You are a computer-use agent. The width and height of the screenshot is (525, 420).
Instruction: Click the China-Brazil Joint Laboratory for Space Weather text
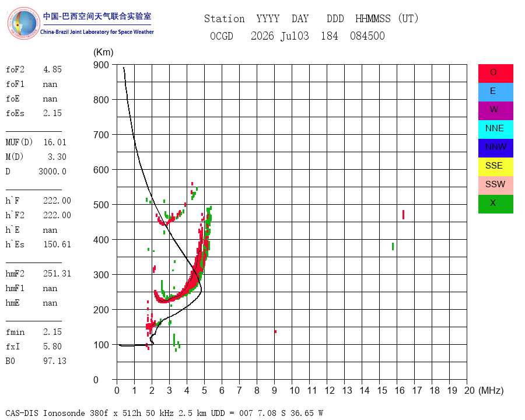(97, 32)
